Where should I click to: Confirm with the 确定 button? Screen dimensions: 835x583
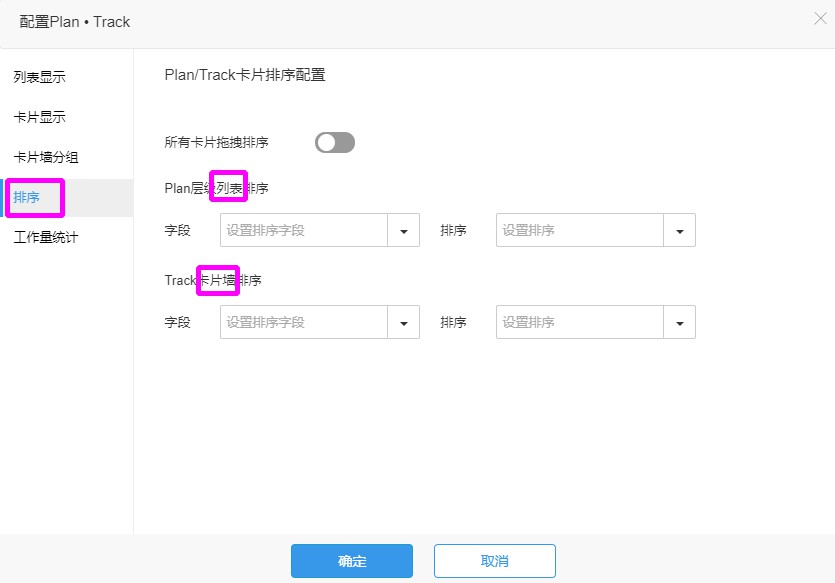[x=352, y=561]
